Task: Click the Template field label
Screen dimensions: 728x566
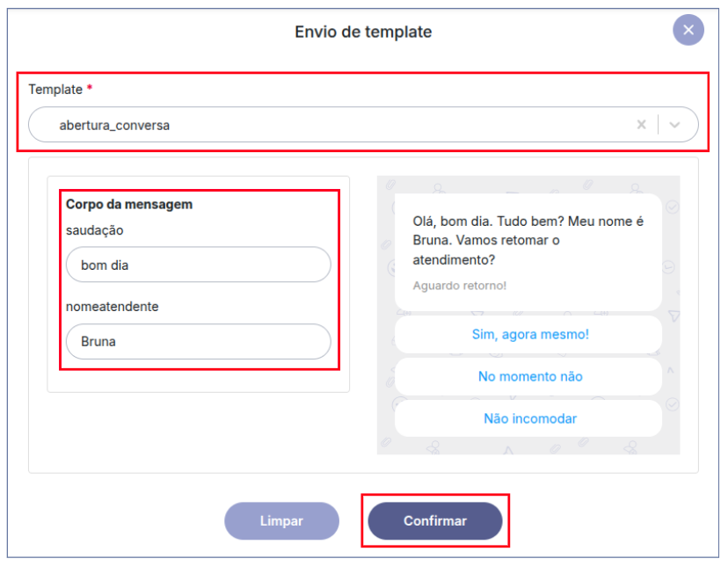Action: coord(55,90)
